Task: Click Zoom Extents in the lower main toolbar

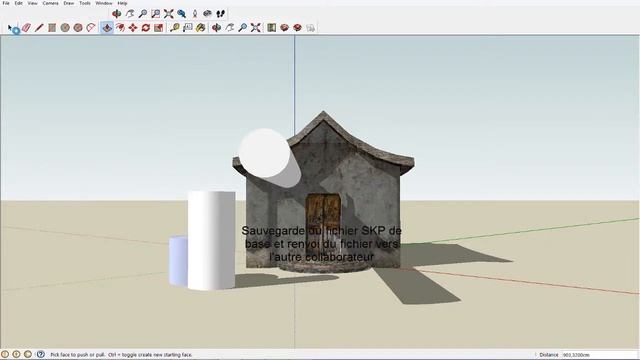Action: 256,28
